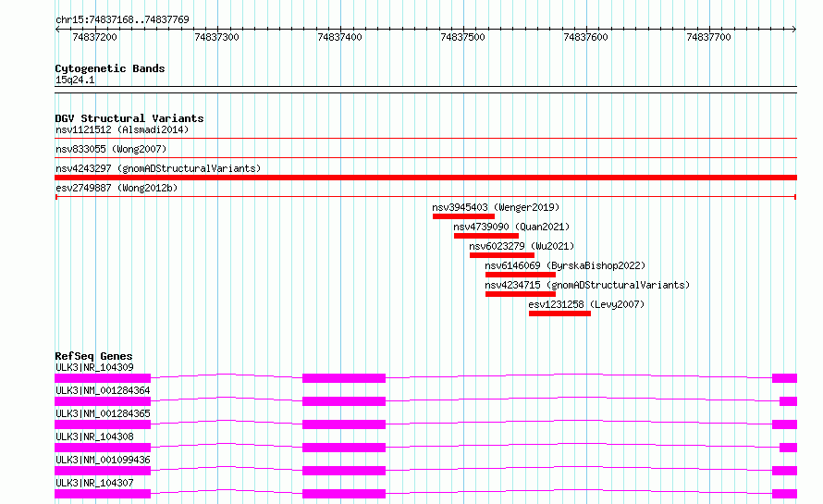Viewport: 823px width, 504px height.
Task: Open nsv4234715 (gnomADStructuralVariants) label
Action: coord(587,285)
